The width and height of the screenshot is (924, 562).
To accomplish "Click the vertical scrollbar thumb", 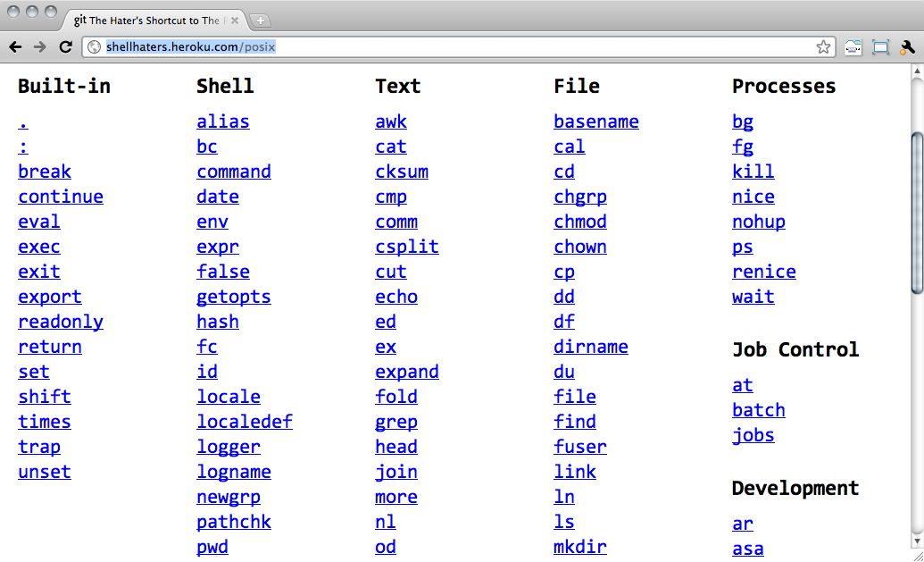I will pyautogui.click(x=916, y=213).
